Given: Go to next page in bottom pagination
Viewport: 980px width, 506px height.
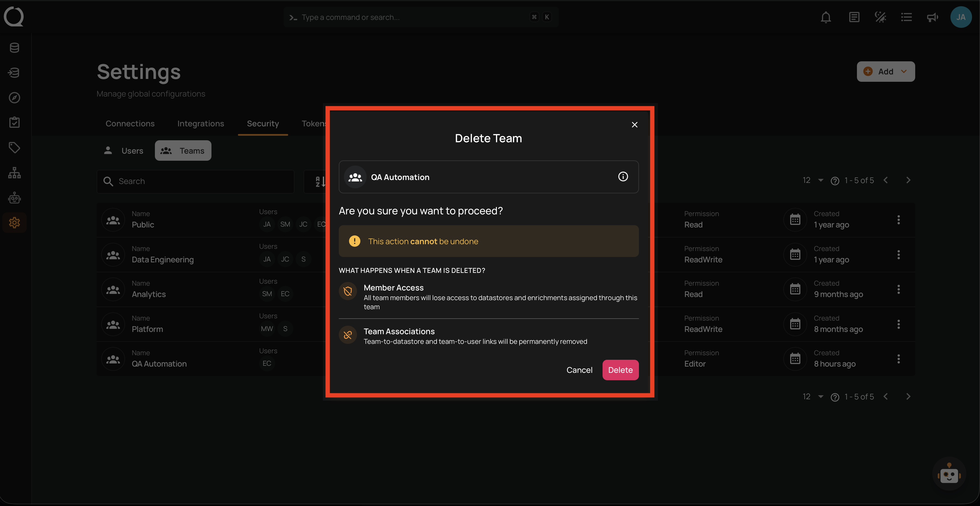Looking at the screenshot, I should click(908, 396).
